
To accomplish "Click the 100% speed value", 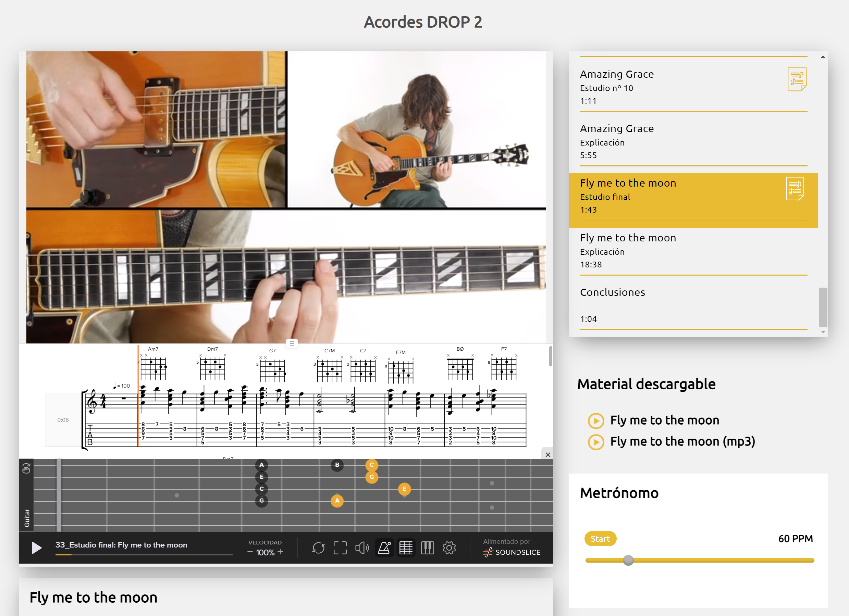I will (265, 552).
